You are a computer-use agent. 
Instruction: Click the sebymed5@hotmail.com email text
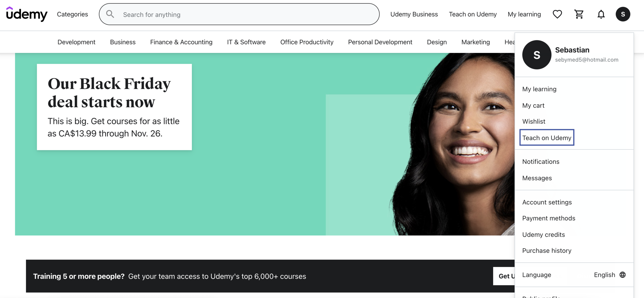coord(587,60)
